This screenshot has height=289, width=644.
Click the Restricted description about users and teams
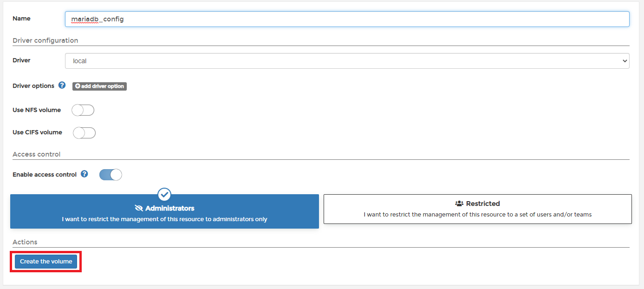477,215
